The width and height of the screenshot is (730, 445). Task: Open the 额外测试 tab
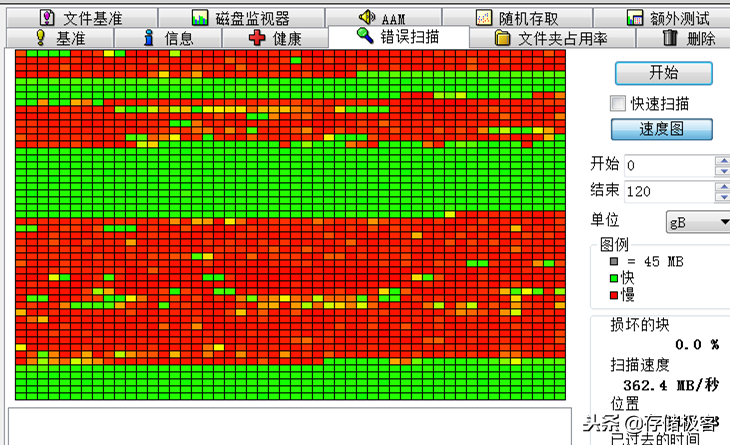662,18
